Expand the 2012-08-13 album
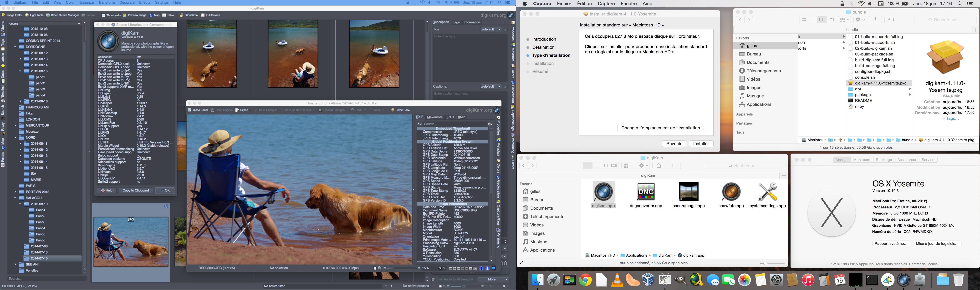The width and height of the screenshot is (980, 290). click(x=20, y=59)
